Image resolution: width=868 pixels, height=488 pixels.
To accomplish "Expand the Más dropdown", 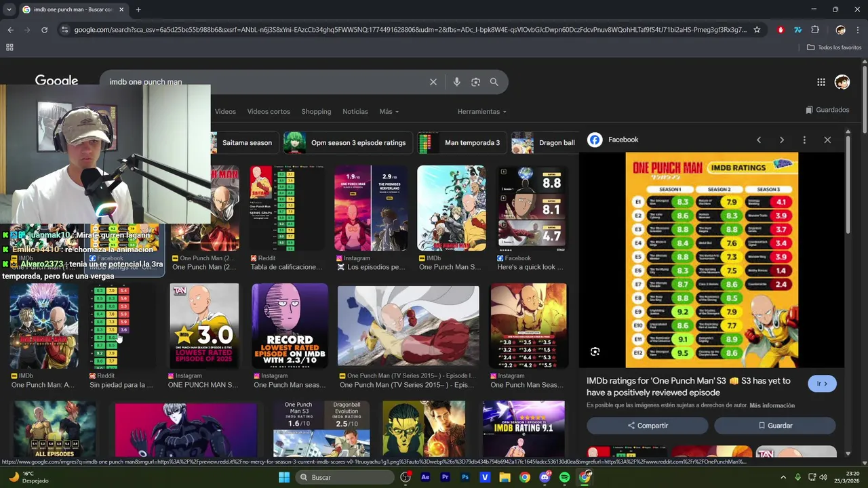I will [x=389, y=112].
